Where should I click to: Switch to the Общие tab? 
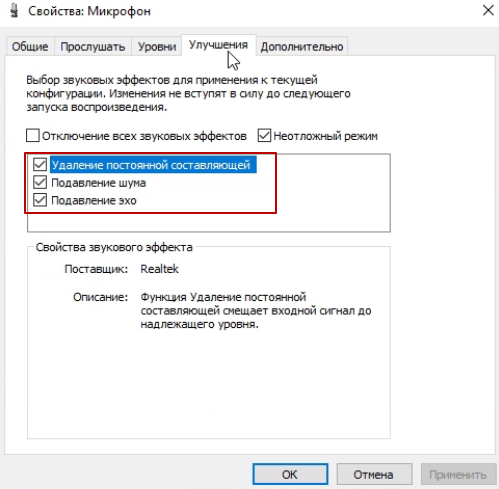coord(30,46)
